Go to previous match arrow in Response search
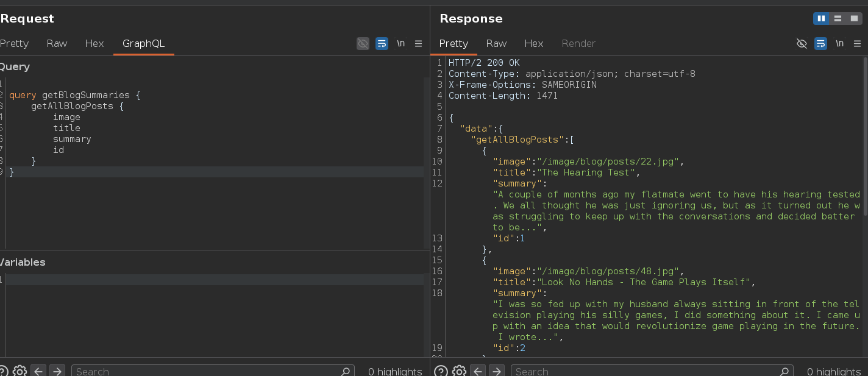Viewport: 868px width, 376px height. click(478, 371)
